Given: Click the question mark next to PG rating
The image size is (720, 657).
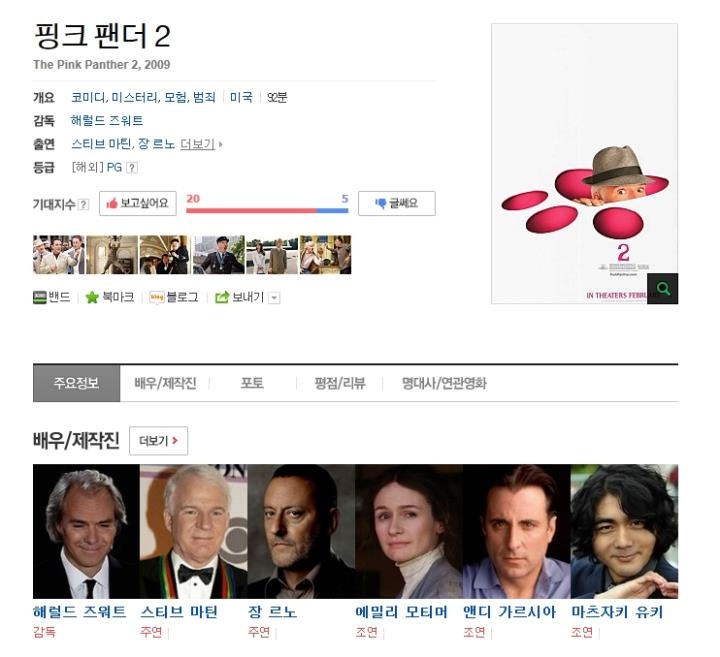Looking at the screenshot, I should 132,168.
